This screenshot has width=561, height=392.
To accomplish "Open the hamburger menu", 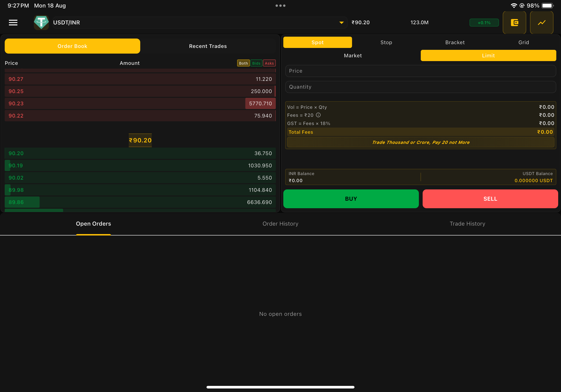I will tap(13, 23).
